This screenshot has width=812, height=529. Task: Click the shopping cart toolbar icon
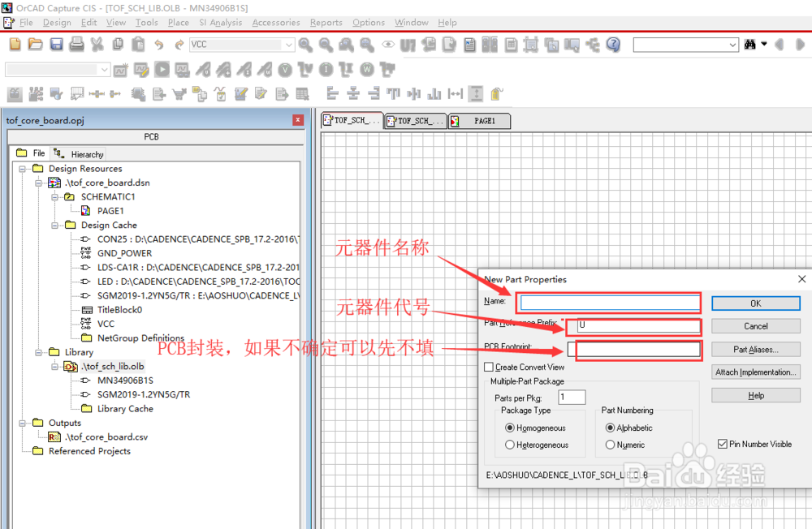(179, 93)
